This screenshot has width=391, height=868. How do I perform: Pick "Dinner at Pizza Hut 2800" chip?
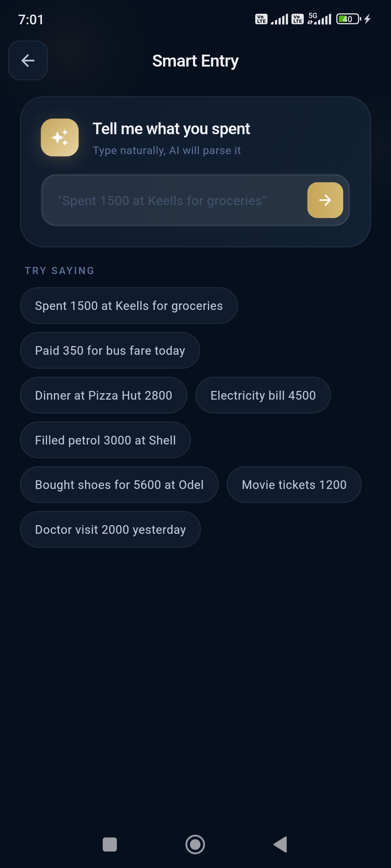coord(104,395)
